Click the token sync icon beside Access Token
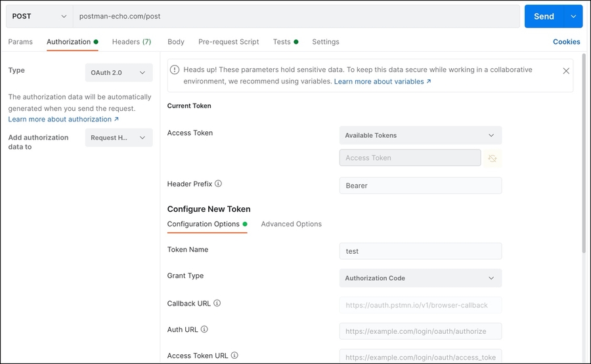Screen dimensions: 591x364 492,158
